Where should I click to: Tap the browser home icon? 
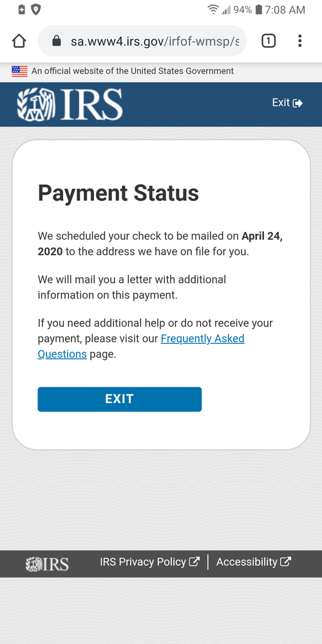(19, 41)
